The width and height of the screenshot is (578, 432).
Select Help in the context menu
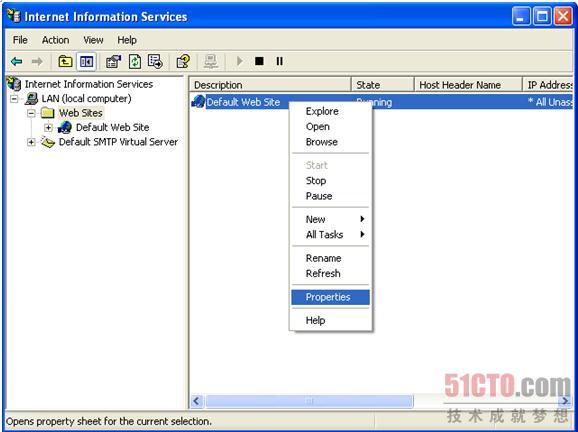click(330, 320)
